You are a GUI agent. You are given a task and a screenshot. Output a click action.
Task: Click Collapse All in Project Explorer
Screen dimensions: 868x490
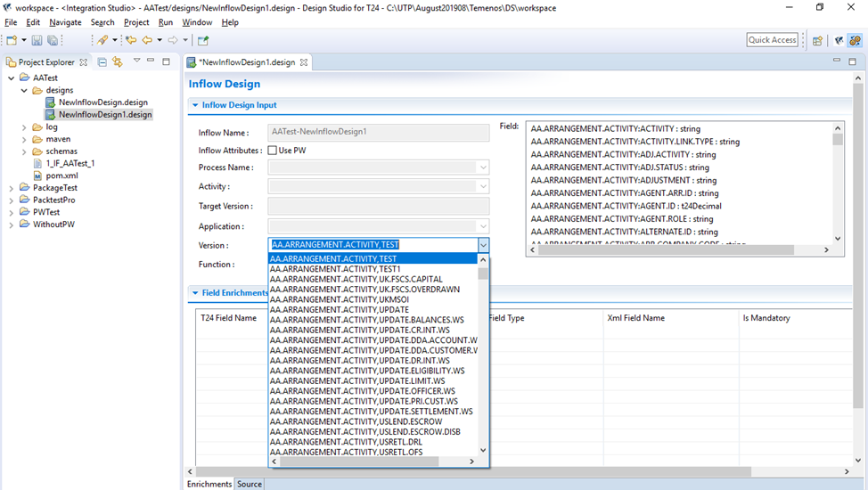pos(102,62)
